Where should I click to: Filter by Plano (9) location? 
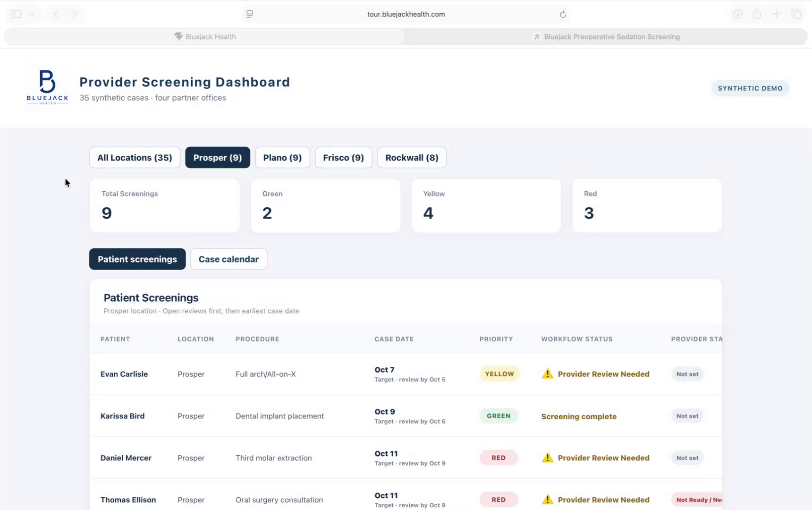[x=282, y=158]
